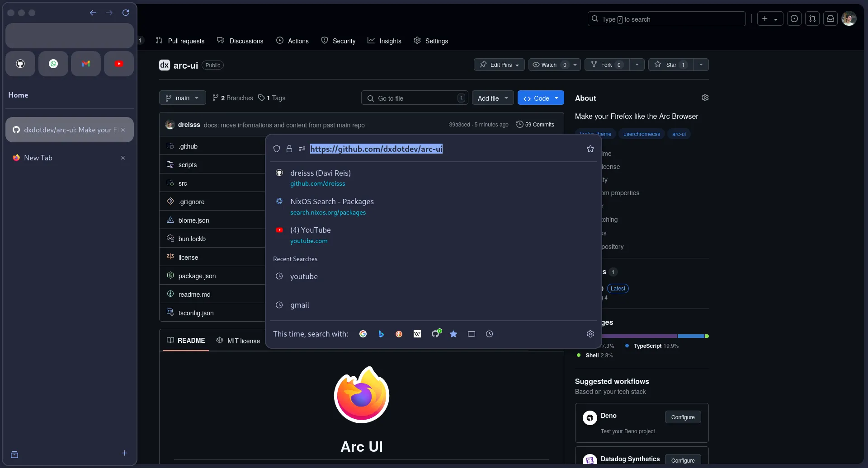Open the repository Insights tab
This screenshot has height=468, width=868.
(385, 41)
